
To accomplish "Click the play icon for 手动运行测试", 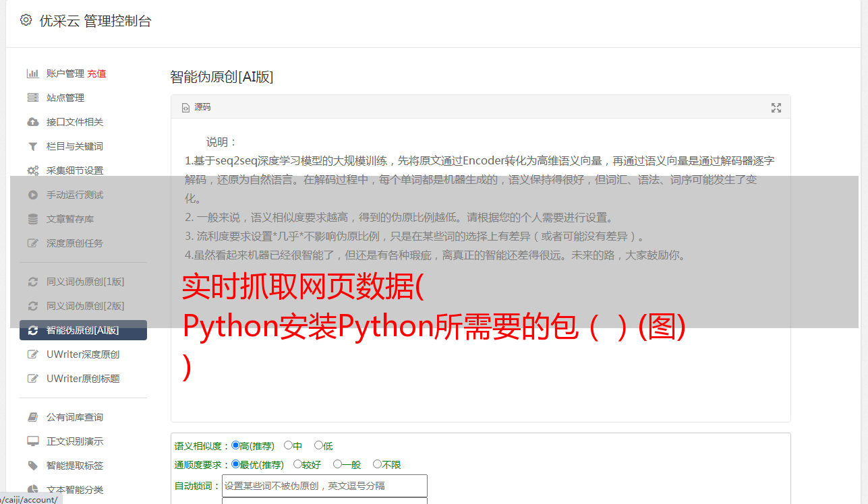I will [x=32, y=195].
